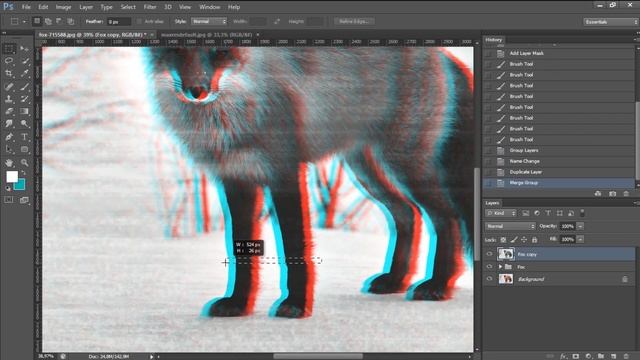This screenshot has width=640, height=360.
Task: Select the Move tool
Action: tap(24, 49)
